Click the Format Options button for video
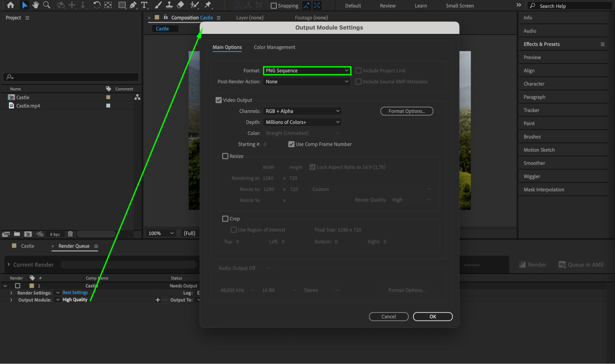 pos(406,111)
